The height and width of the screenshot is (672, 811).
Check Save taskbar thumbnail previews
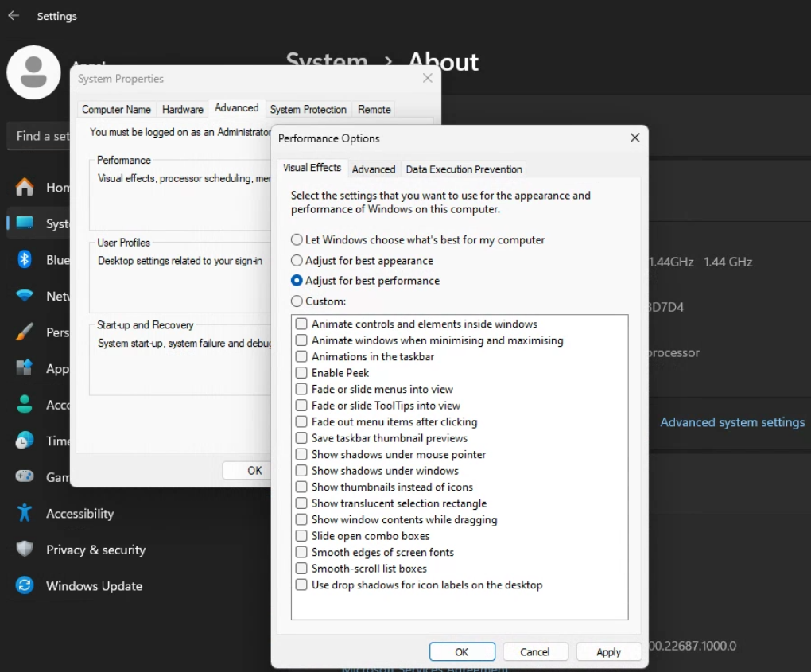pyautogui.click(x=301, y=437)
